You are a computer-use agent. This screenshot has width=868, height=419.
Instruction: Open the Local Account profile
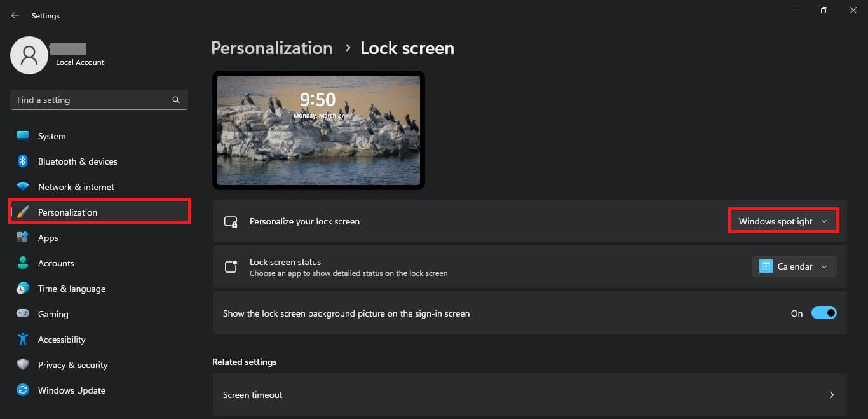57,55
